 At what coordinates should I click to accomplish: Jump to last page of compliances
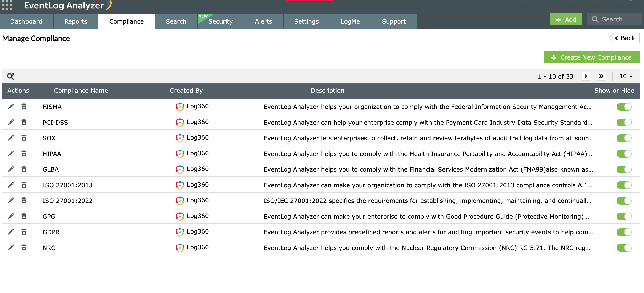pos(601,76)
